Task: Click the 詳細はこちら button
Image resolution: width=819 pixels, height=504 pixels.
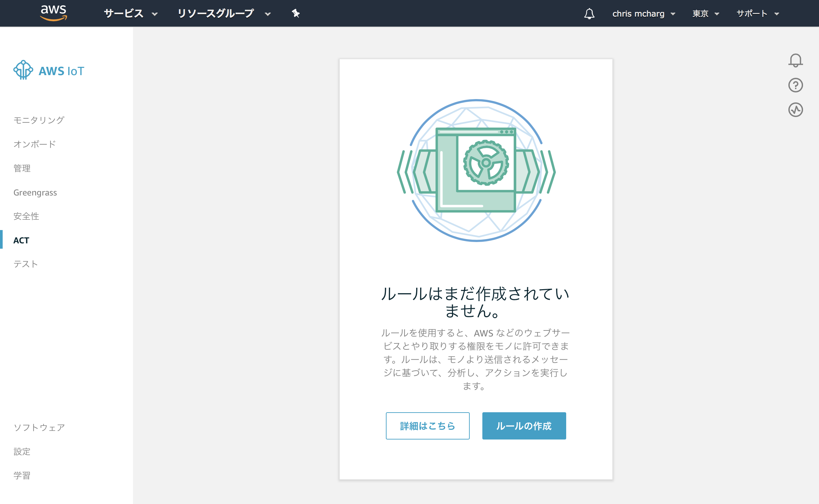Action: pyautogui.click(x=427, y=426)
